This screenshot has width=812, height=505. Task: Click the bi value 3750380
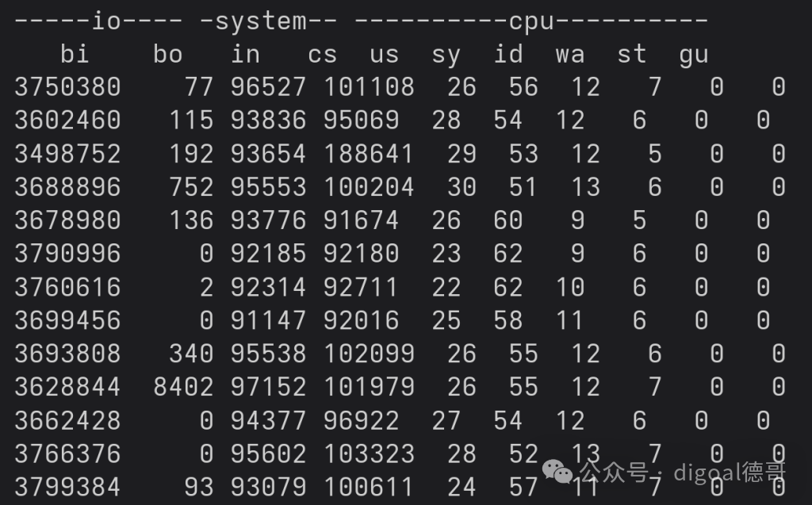coord(68,87)
